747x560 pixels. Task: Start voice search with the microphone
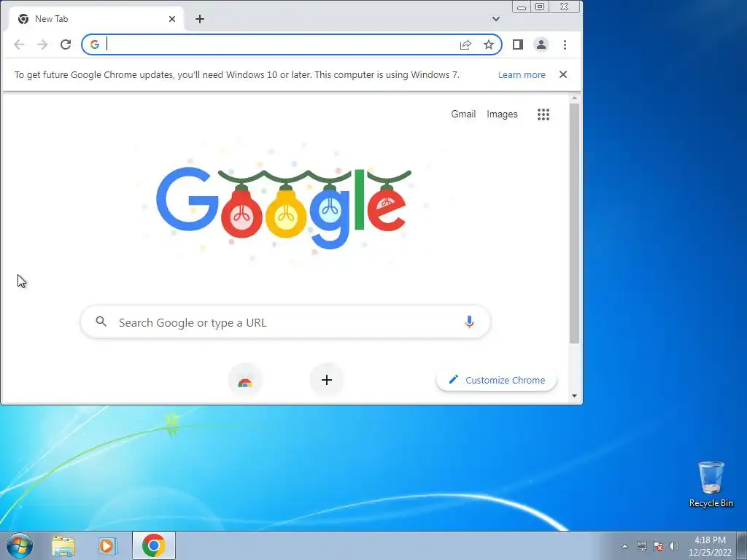pyautogui.click(x=469, y=322)
